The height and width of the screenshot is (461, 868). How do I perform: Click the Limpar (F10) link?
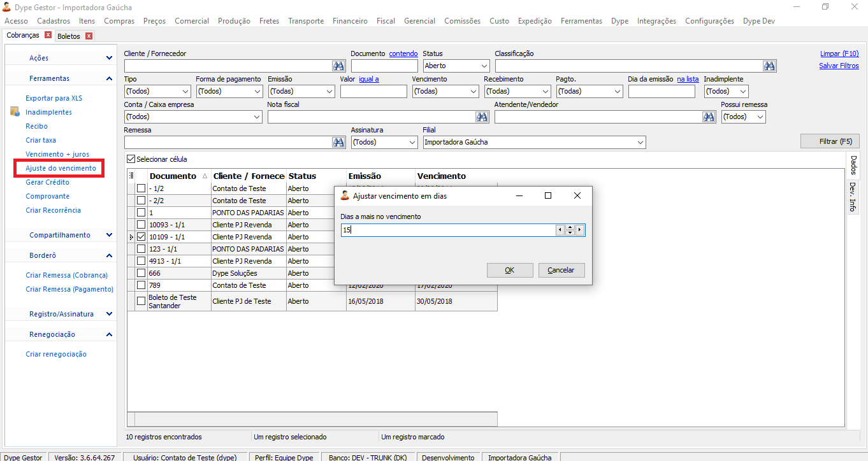[x=839, y=53]
